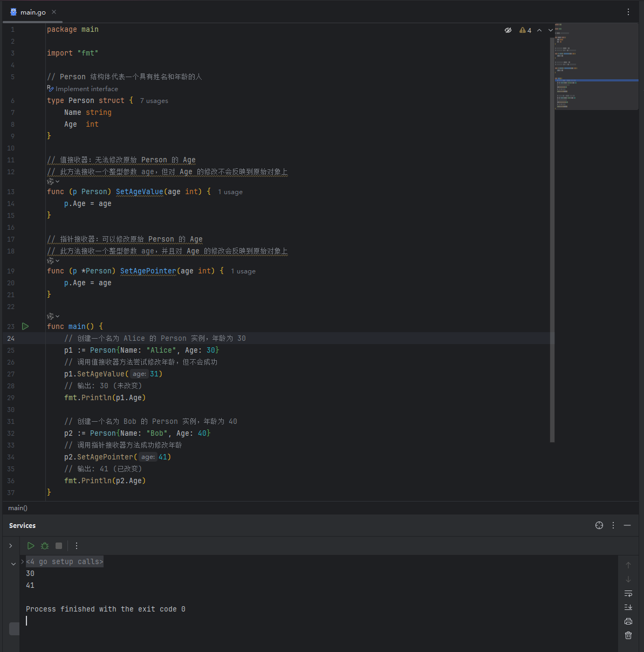
Task: Click the import "fmt" statement
Action: pyautogui.click(x=73, y=53)
